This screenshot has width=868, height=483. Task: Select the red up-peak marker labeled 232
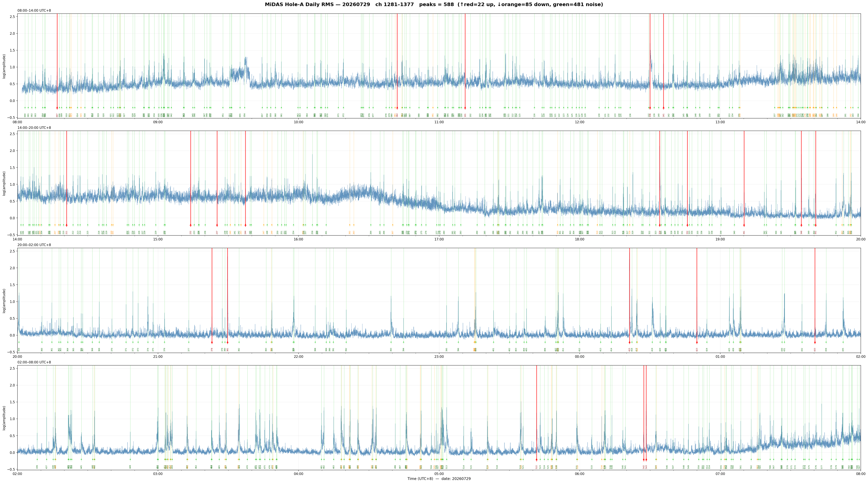[x=190, y=225]
